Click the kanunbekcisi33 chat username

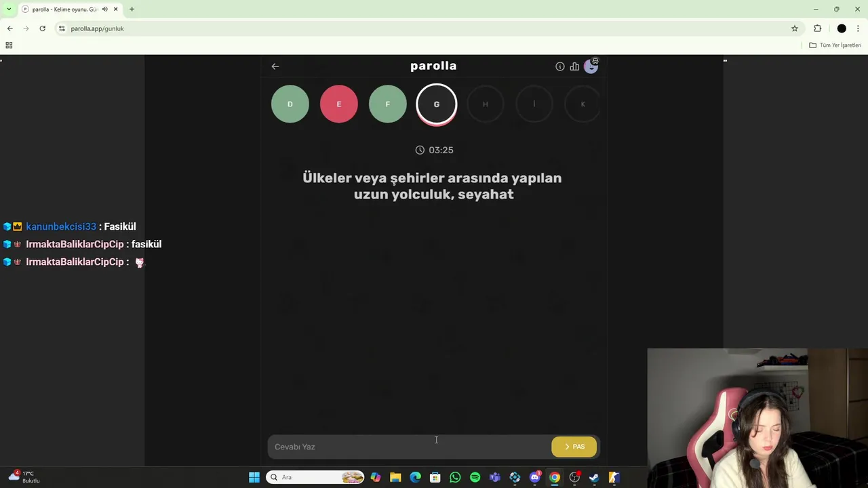pos(61,226)
